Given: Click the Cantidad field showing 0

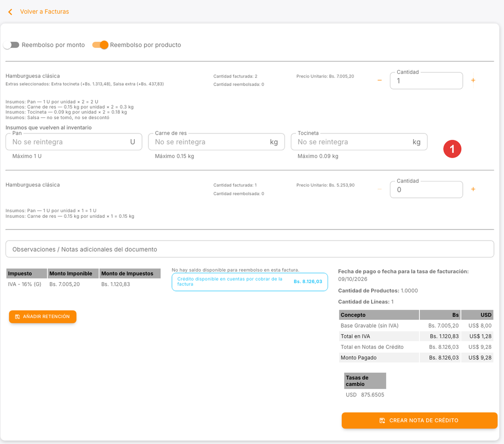Looking at the screenshot, I should (426, 190).
